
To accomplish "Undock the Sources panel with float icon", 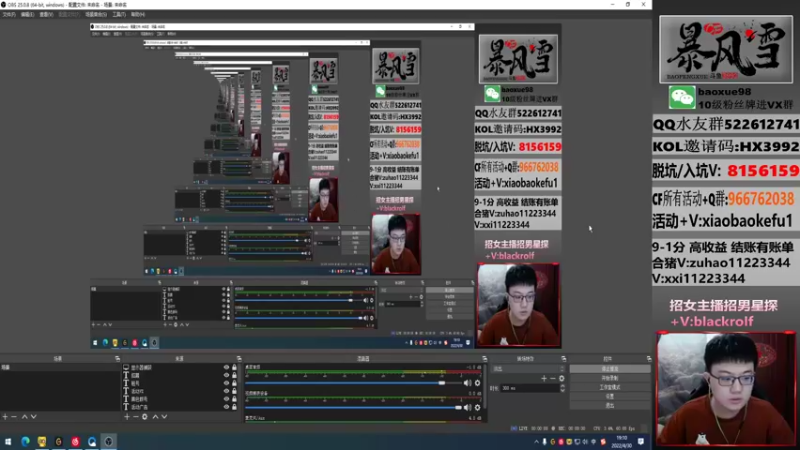I will [239, 359].
